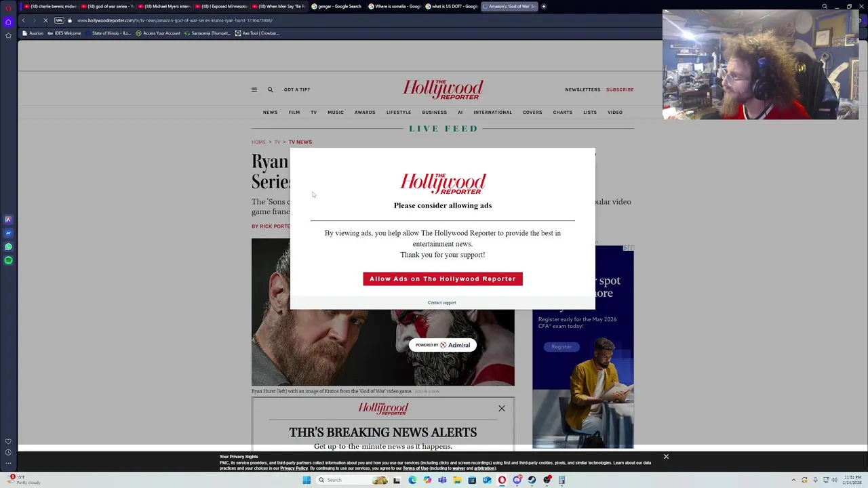Switch to 'charlie berens midwest' YouTube tab
Image resolution: width=868 pixels, height=488 pixels.
coord(50,6)
